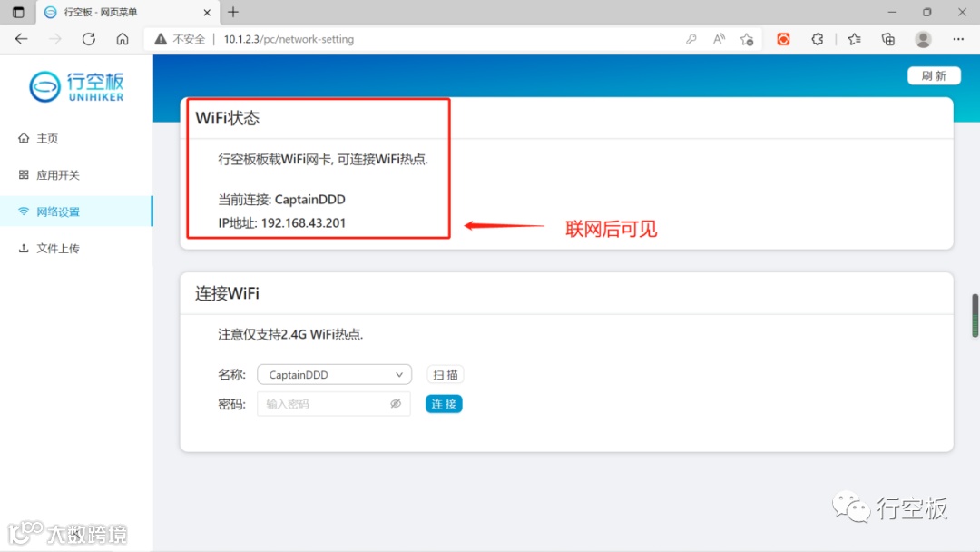Add page to favorites star icon
Image resolution: width=980 pixels, height=552 pixels.
[x=747, y=39]
